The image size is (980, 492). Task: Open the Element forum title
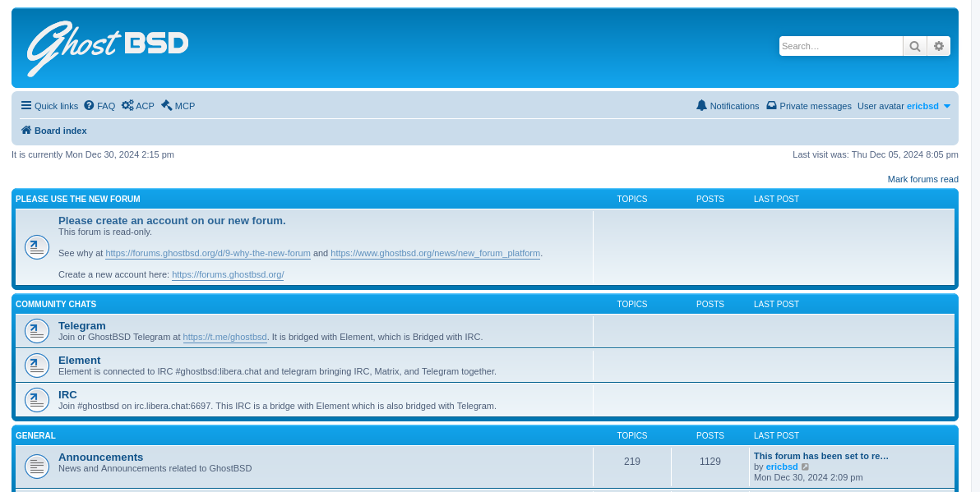[x=80, y=361]
